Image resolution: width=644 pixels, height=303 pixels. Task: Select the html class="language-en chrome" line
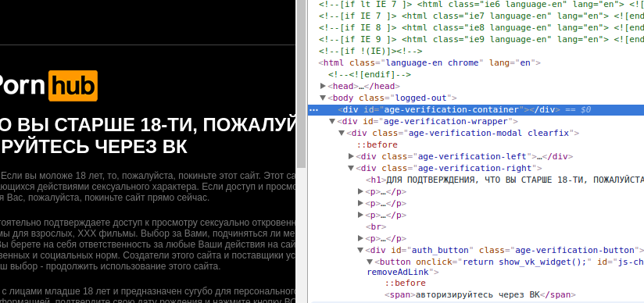coord(430,62)
